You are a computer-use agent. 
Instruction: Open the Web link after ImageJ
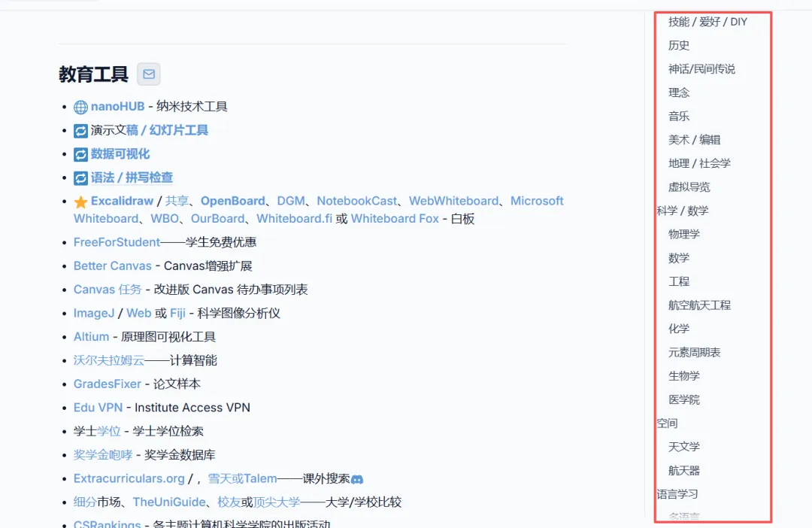click(x=139, y=313)
